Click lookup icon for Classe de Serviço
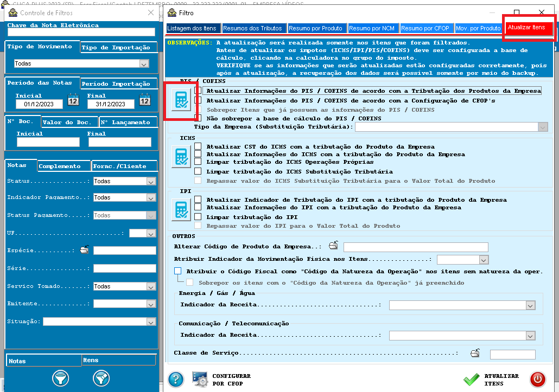Image resolution: width=559 pixels, height=392 pixels. 475,353
